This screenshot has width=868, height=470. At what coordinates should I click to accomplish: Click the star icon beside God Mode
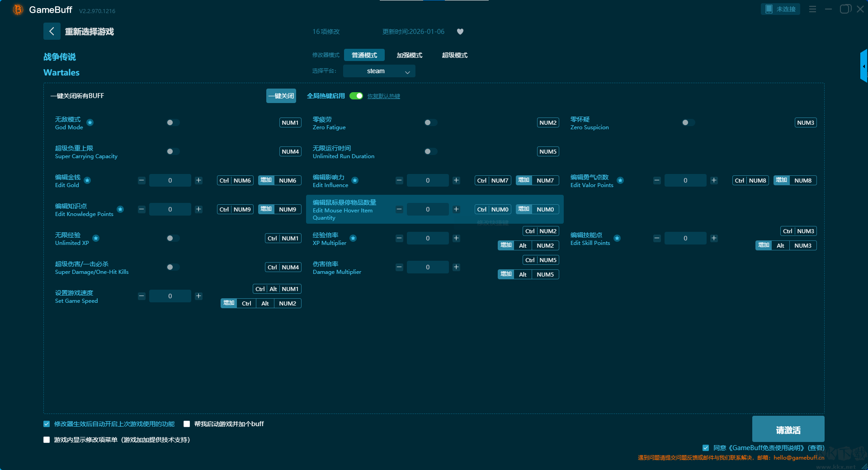click(x=90, y=122)
